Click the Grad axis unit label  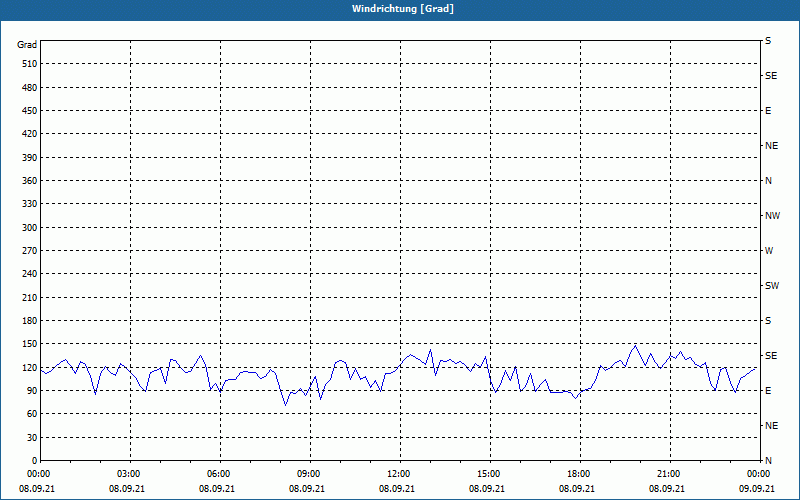(27, 45)
